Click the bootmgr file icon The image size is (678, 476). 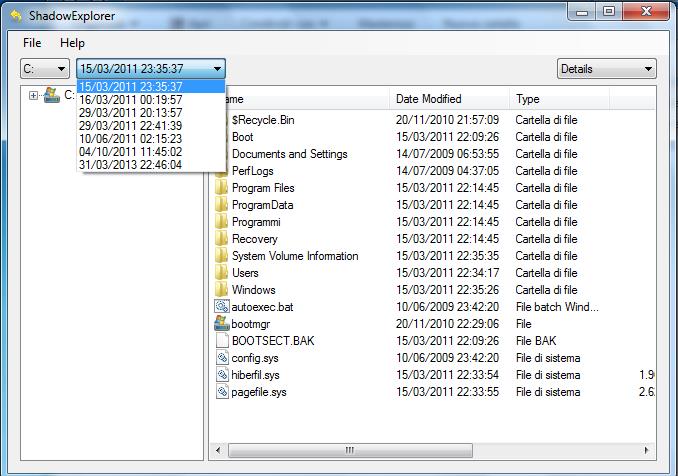click(x=222, y=323)
